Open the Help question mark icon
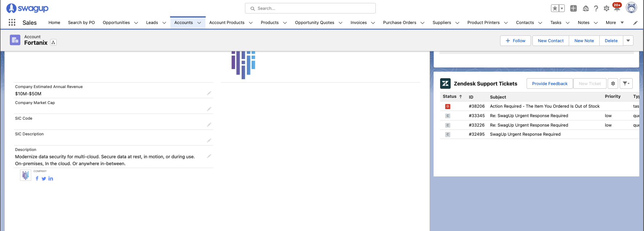Image resolution: width=644 pixels, height=231 pixels. 596,8
